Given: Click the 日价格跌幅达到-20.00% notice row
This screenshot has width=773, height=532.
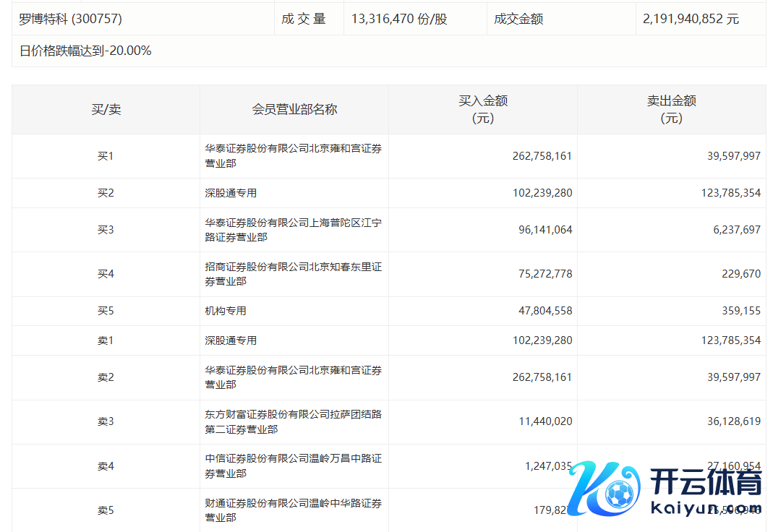Looking at the screenshot, I should click(x=85, y=51).
